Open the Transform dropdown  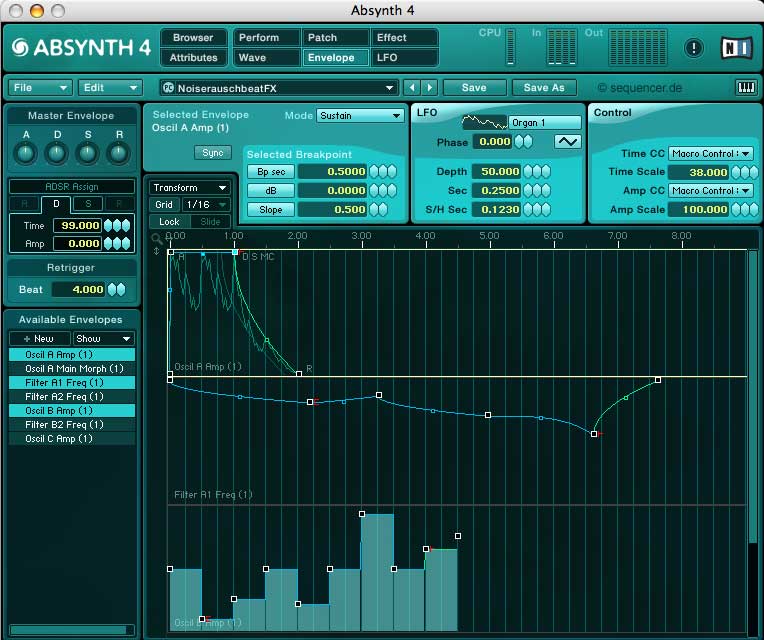(189, 188)
